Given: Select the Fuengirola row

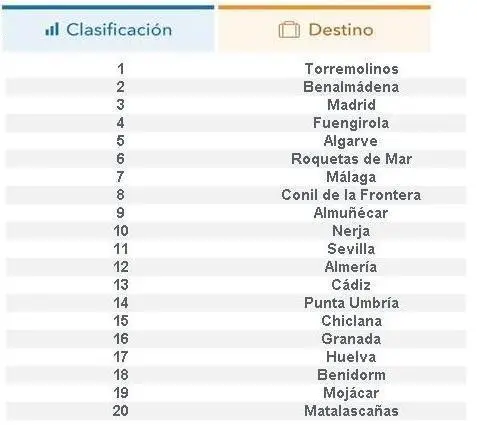Looking at the screenshot, I should coord(236,123).
